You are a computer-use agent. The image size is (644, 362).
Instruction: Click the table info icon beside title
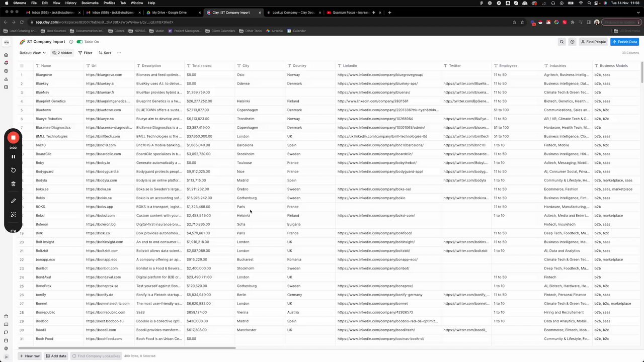pyautogui.click(x=71, y=42)
